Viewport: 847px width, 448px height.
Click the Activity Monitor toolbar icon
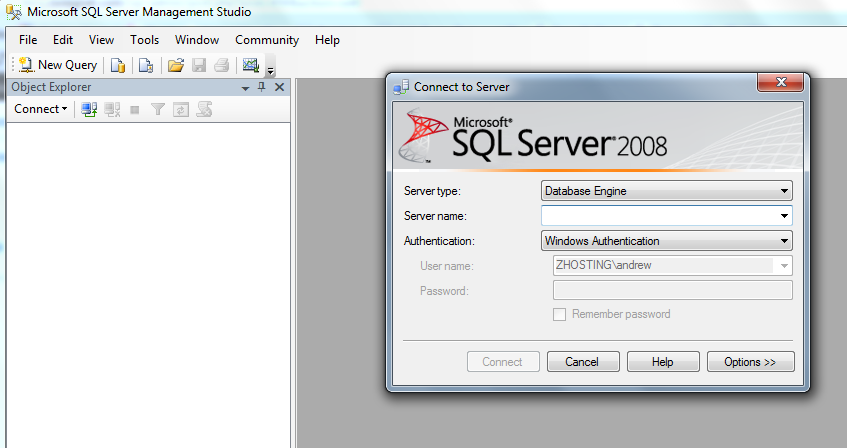point(251,65)
